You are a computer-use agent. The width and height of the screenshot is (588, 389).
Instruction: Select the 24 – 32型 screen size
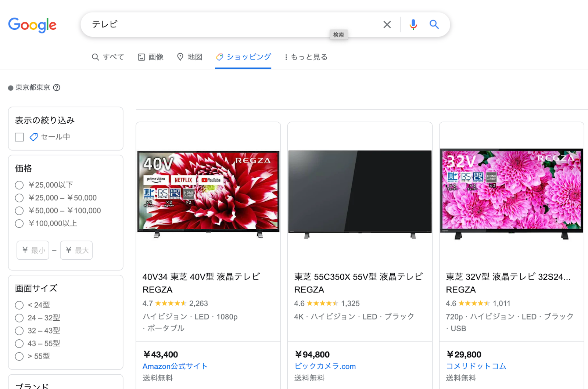point(19,318)
